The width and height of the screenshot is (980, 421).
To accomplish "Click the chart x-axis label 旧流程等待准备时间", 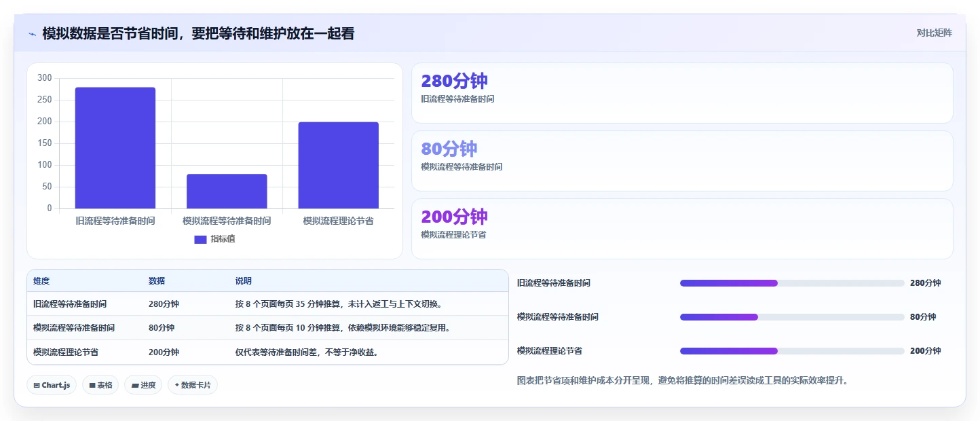I will 115,221.
